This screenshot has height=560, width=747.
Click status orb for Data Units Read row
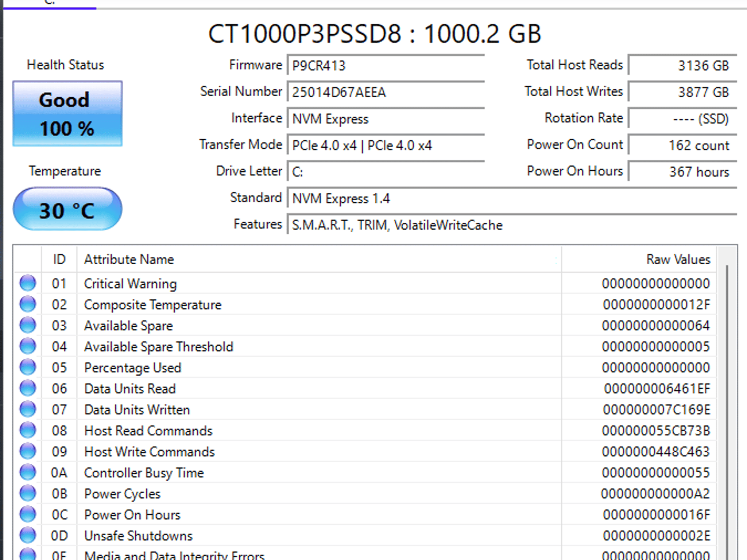28,388
